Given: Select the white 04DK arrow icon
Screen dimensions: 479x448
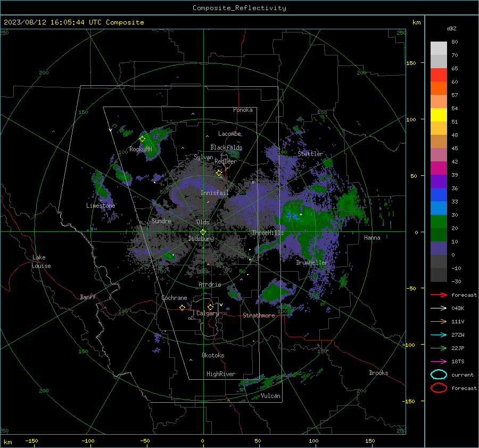Looking at the screenshot, I should point(439,308).
